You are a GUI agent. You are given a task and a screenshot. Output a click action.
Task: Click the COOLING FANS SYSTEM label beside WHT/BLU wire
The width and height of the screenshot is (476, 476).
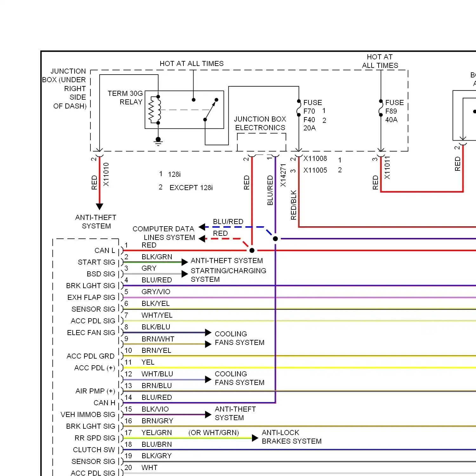[x=240, y=378]
